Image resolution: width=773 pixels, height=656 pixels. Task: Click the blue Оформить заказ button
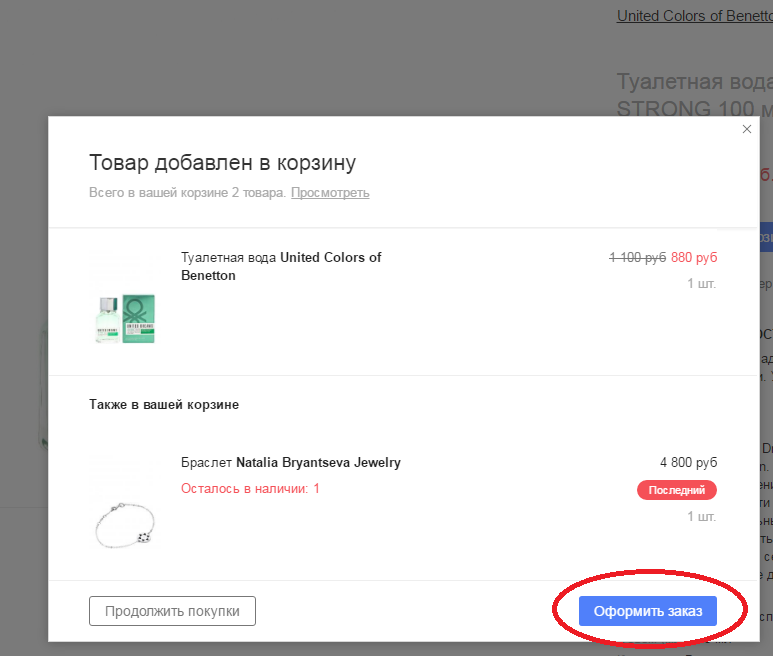[648, 611]
